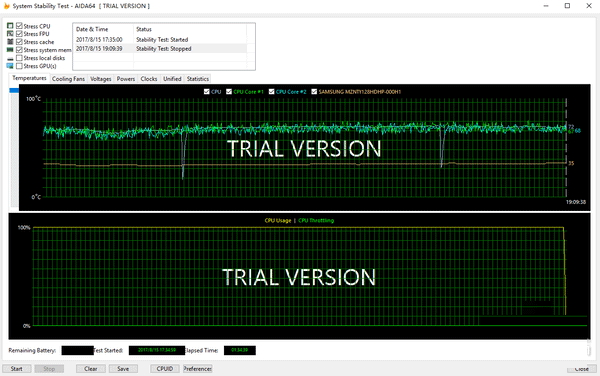Open the CPUID button

pyautogui.click(x=165, y=369)
